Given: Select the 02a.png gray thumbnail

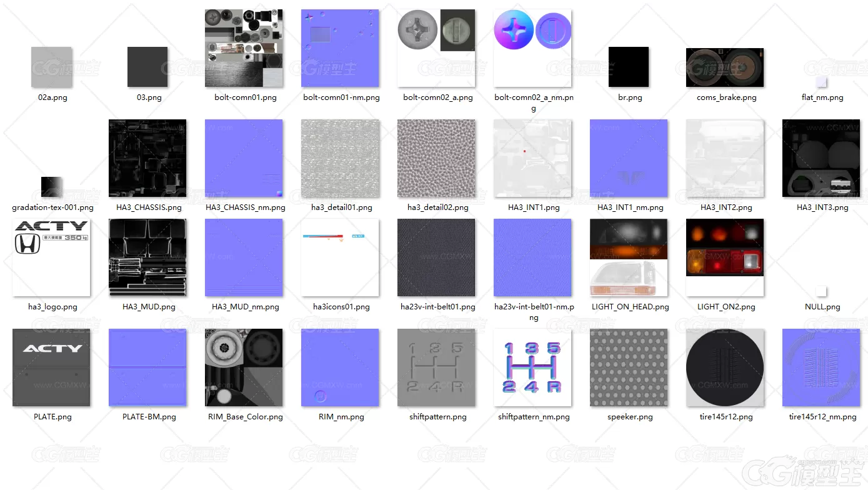Looking at the screenshot, I should (51, 67).
